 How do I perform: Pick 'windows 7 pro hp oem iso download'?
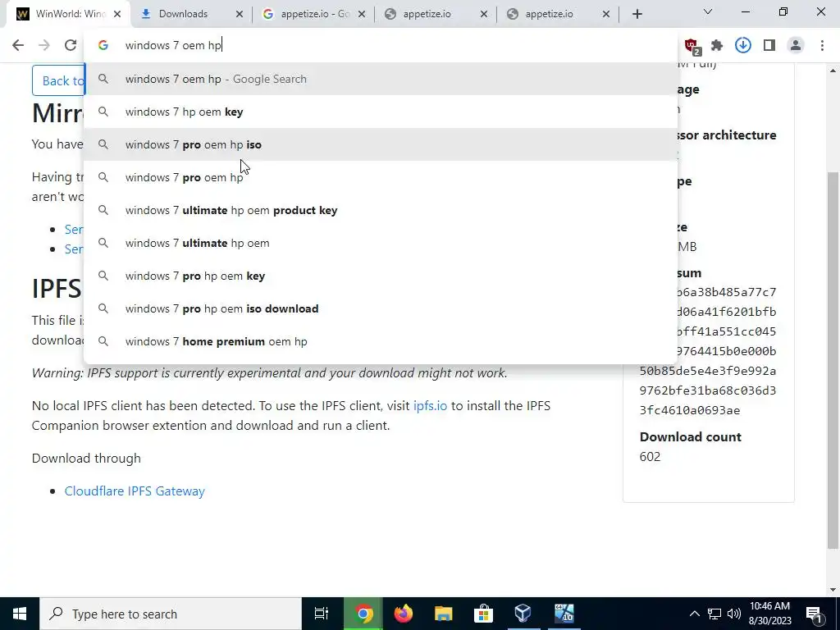point(381,308)
